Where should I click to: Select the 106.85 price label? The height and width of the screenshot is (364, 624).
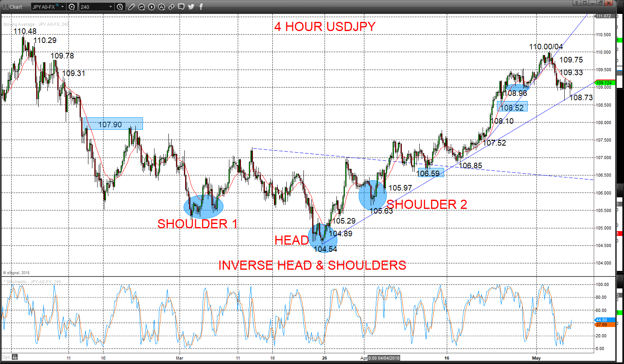click(x=471, y=165)
